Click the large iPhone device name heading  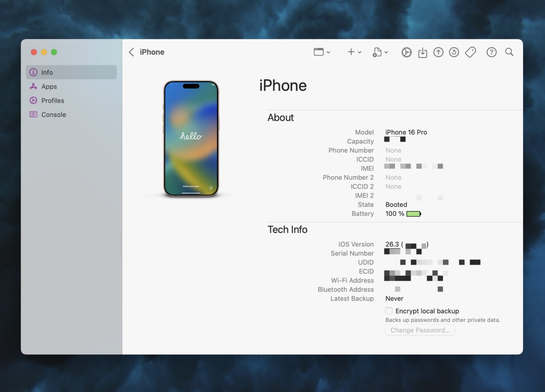(283, 85)
